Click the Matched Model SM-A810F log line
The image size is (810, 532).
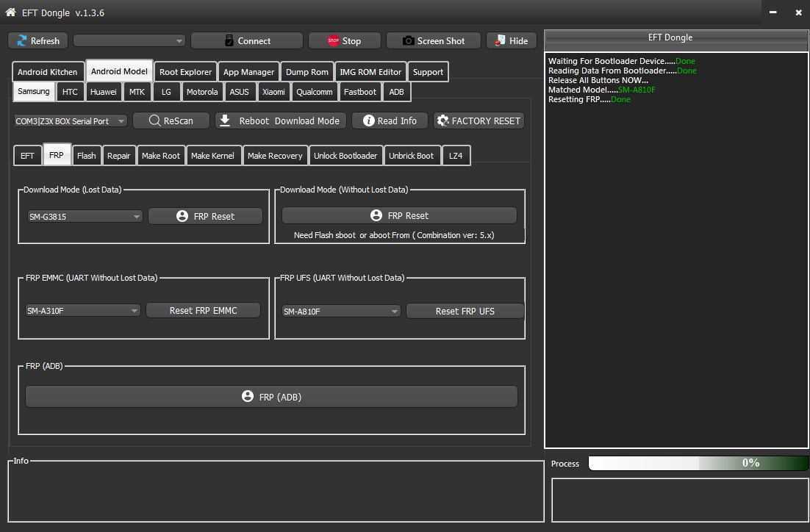(602, 90)
